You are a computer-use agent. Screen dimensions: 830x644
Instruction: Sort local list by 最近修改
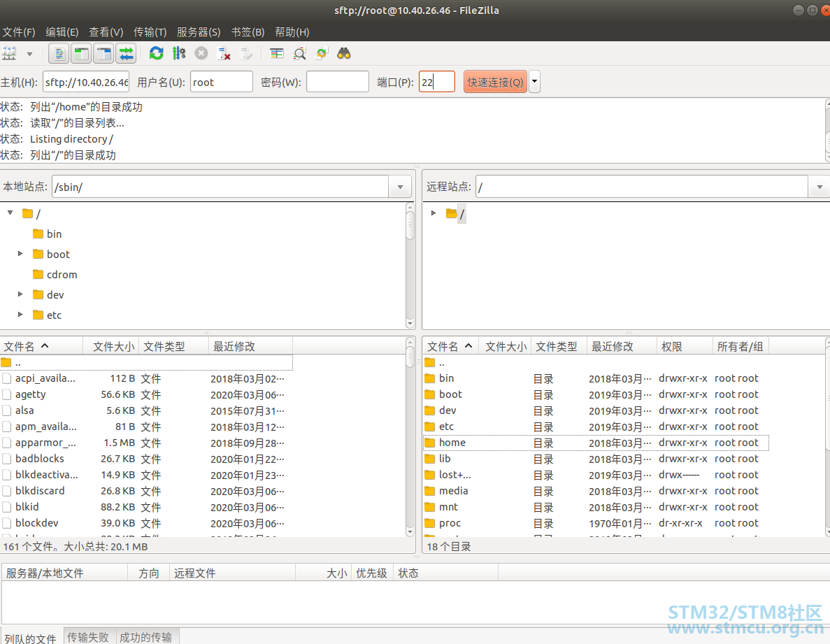[x=250, y=347]
